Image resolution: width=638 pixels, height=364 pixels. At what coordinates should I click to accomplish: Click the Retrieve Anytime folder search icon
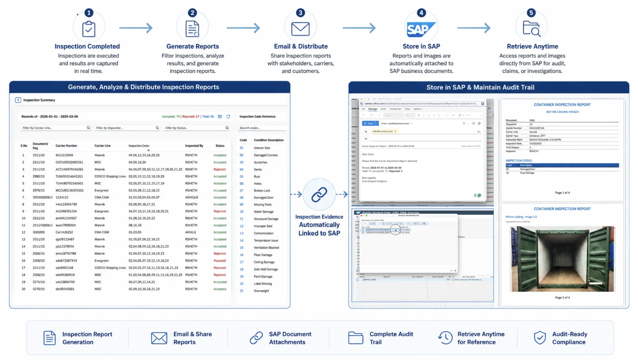tap(532, 29)
